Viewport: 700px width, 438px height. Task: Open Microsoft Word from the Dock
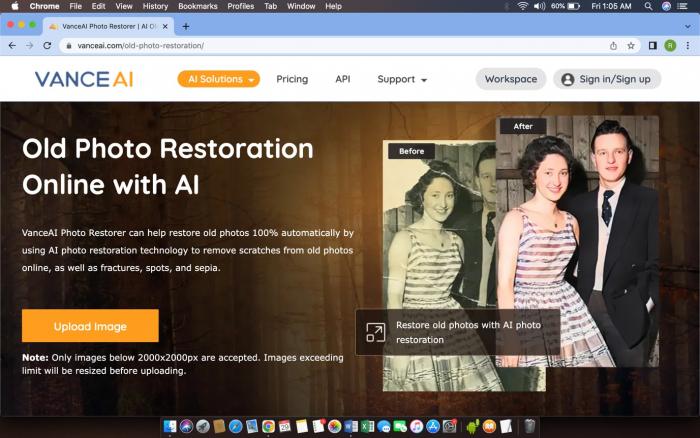click(351, 427)
